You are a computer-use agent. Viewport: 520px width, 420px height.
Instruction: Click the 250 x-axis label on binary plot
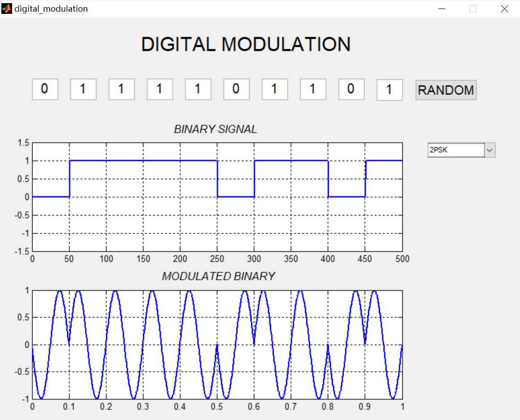tap(217, 259)
